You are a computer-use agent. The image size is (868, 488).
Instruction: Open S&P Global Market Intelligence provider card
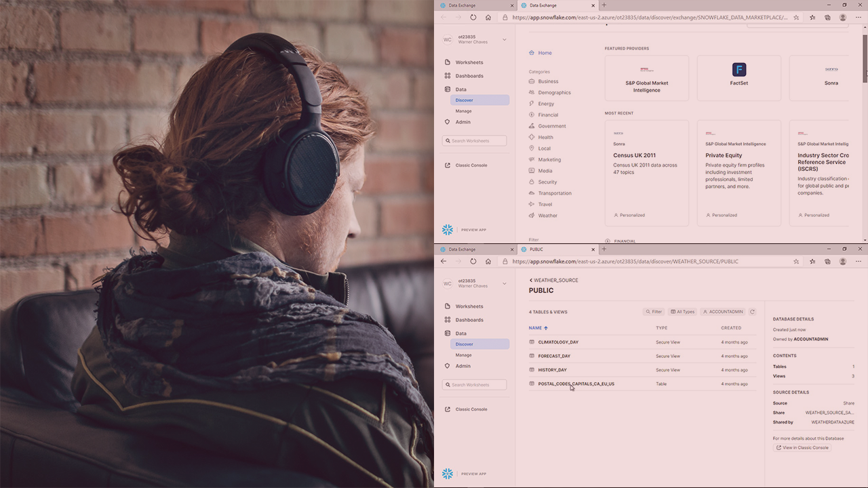[x=647, y=78]
